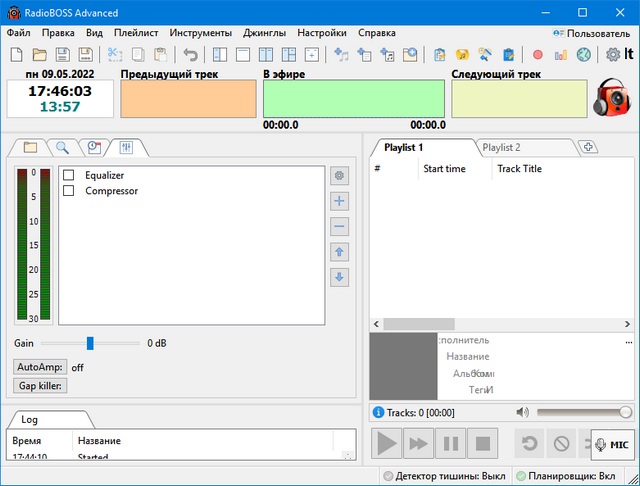
Task: Add a new DSP effect with plus button
Action: click(x=340, y=201)
